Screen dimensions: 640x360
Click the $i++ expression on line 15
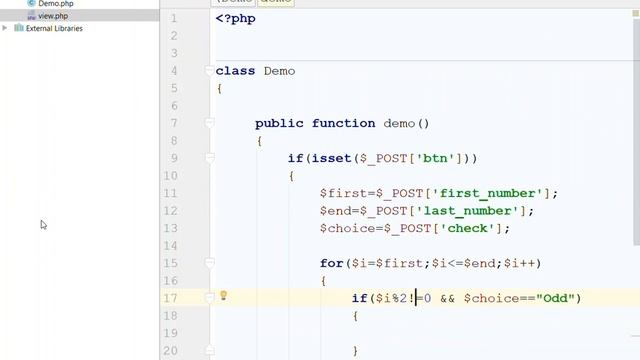tap(520, 263)
